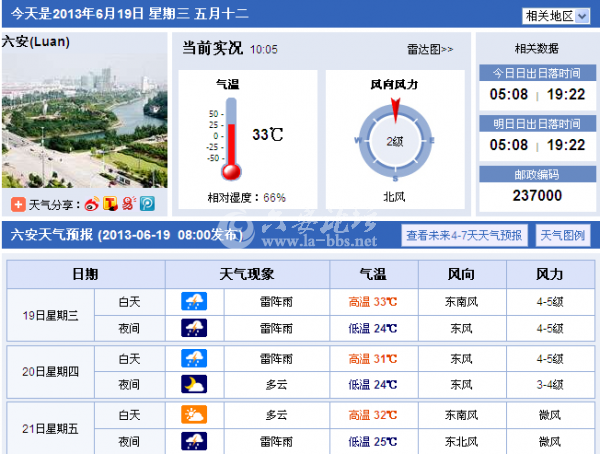This screenshot has height=454, width=600.
Task: Click the 21日 daytime cloudy sun icon
Action: 194,415
